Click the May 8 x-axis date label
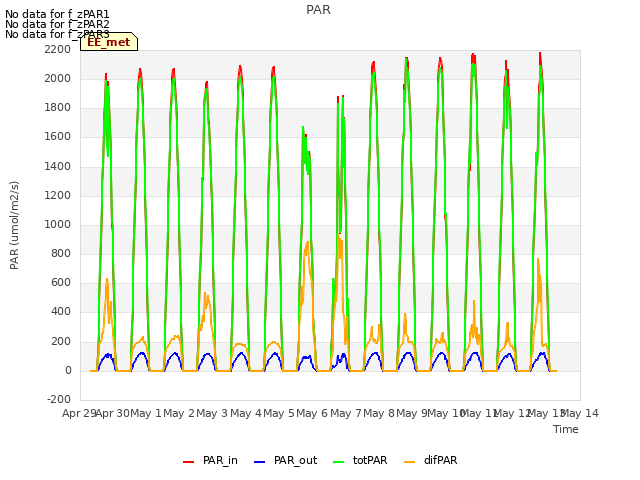The height and width of the screenshot is (480, 640). [x=379, y=413]
